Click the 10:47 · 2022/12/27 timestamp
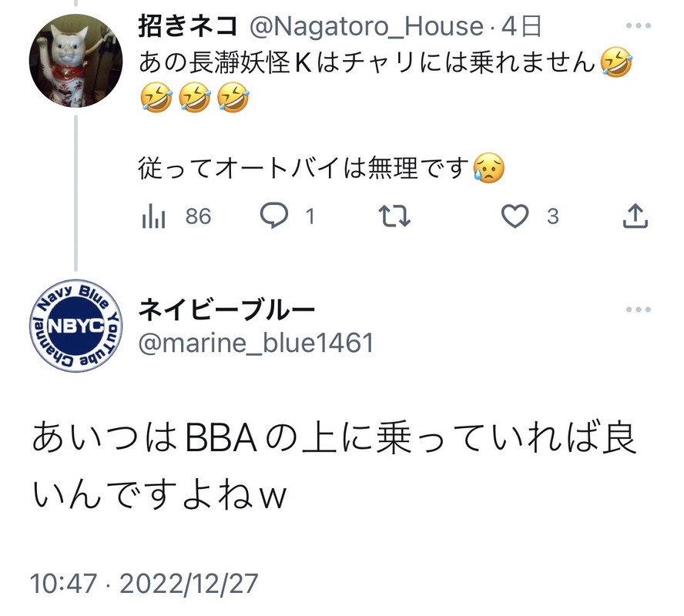 144,584
